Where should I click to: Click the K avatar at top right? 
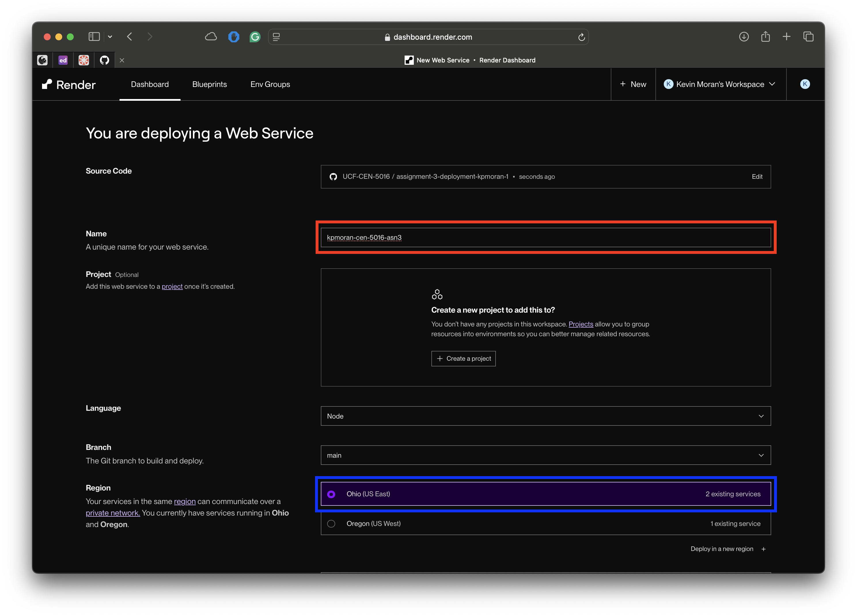(x=805, y=84)
